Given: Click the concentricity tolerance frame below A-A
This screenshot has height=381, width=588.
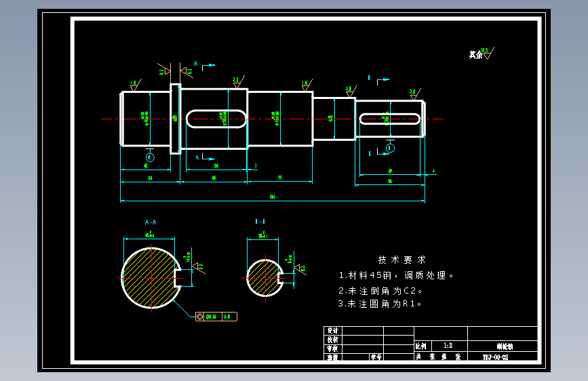Looking at the screenshot, I should [216, 317].
